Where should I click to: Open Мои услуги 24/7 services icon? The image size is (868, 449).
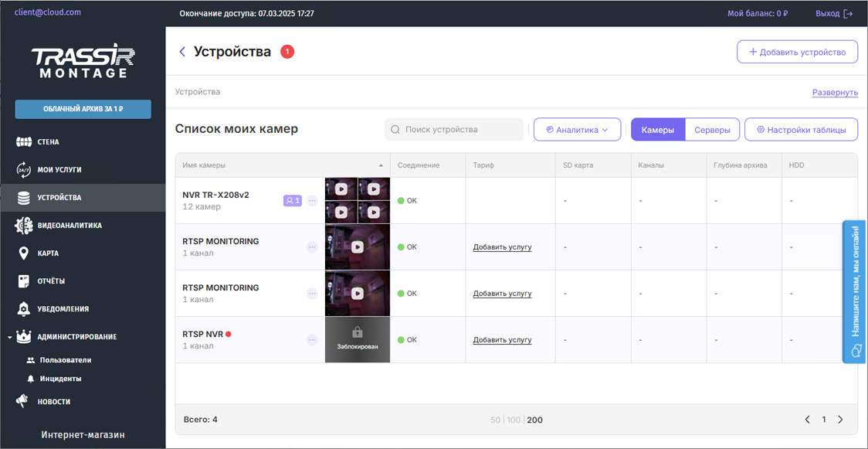[23, 170]
